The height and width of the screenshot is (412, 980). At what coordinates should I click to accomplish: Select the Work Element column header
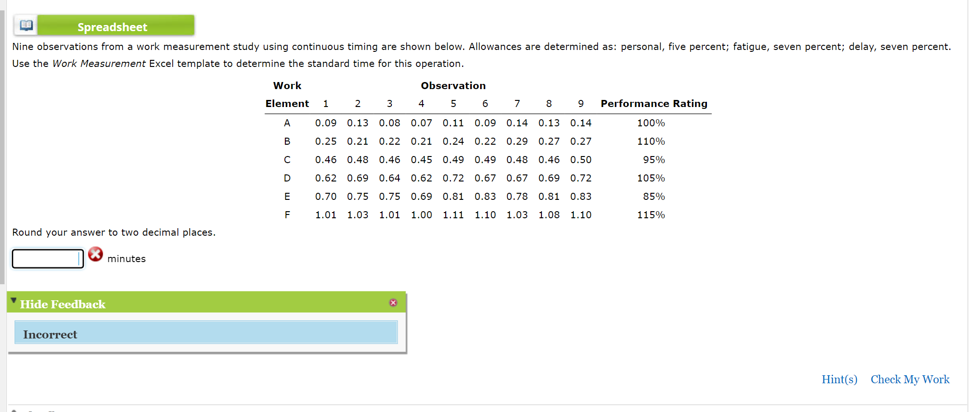point(287,103)
